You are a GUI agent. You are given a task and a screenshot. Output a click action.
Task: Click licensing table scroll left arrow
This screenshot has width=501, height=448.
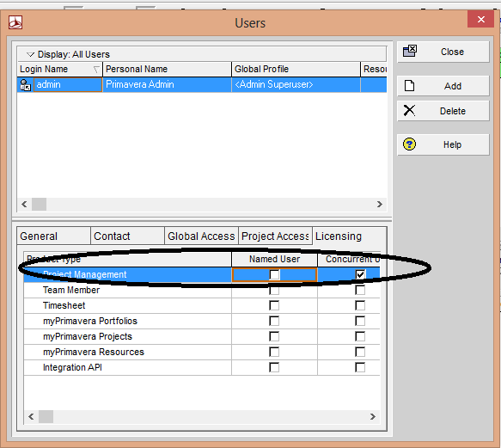click(31, 417)
